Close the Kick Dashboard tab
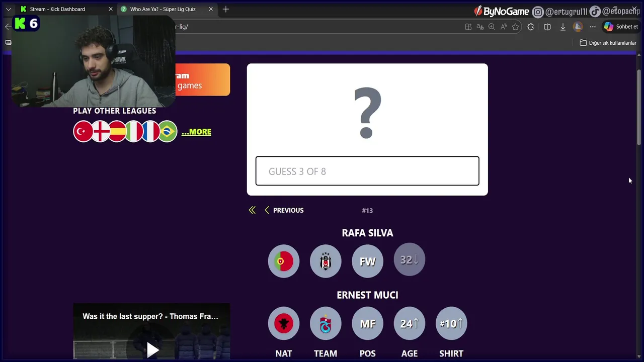This screenshot has width=644, height=362. 111,9
